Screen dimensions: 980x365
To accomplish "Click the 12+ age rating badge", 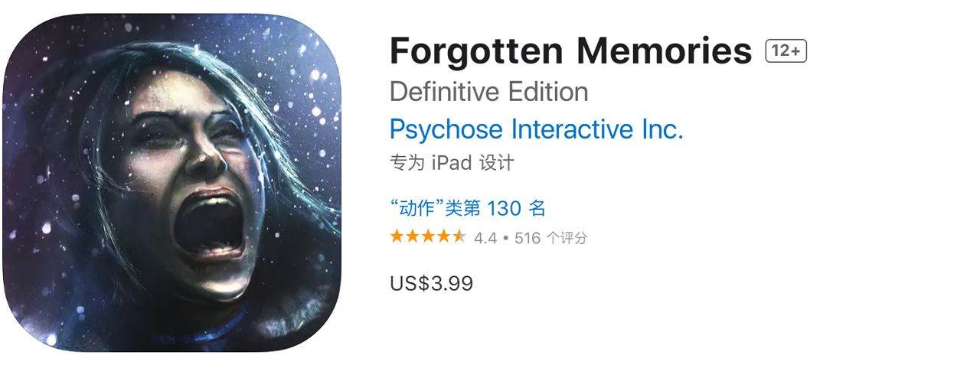I will click(786, 51).
